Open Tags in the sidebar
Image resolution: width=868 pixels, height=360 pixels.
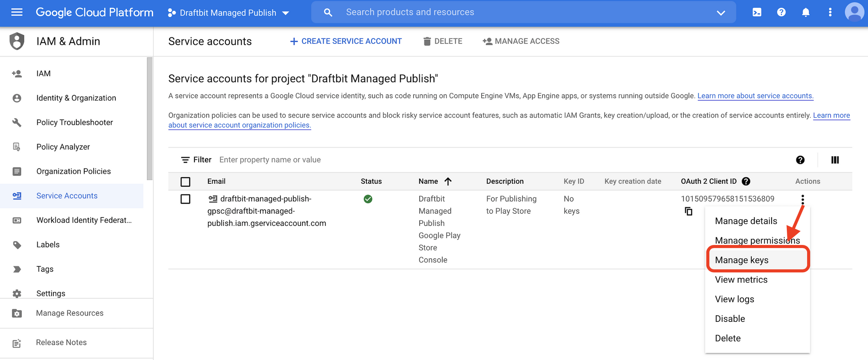[x=45, y=269]
